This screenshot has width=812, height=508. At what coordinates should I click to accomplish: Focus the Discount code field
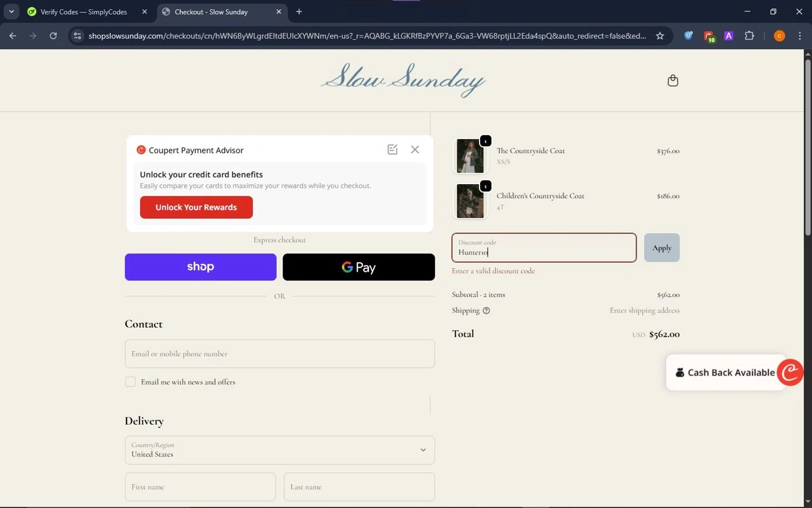coord(544,248)
